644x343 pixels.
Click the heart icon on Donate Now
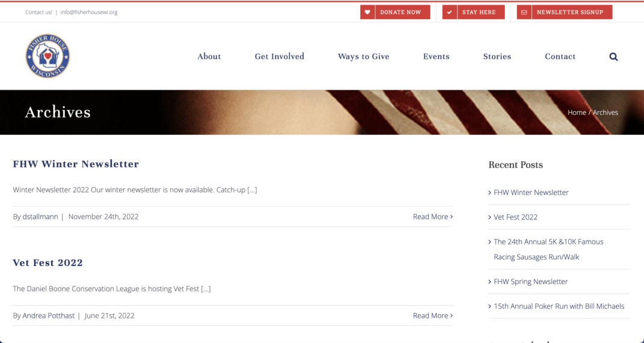coord(367,12)
